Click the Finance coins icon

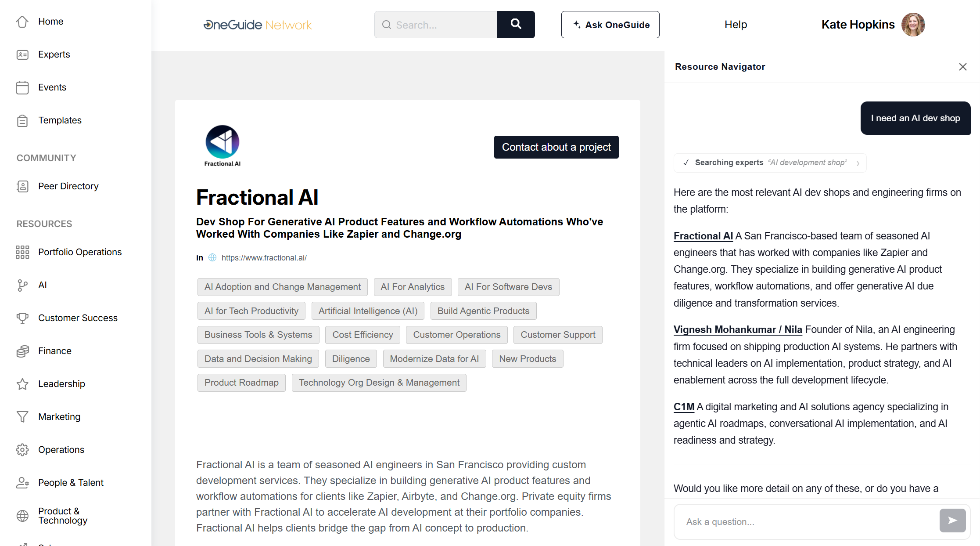point(22,351)
